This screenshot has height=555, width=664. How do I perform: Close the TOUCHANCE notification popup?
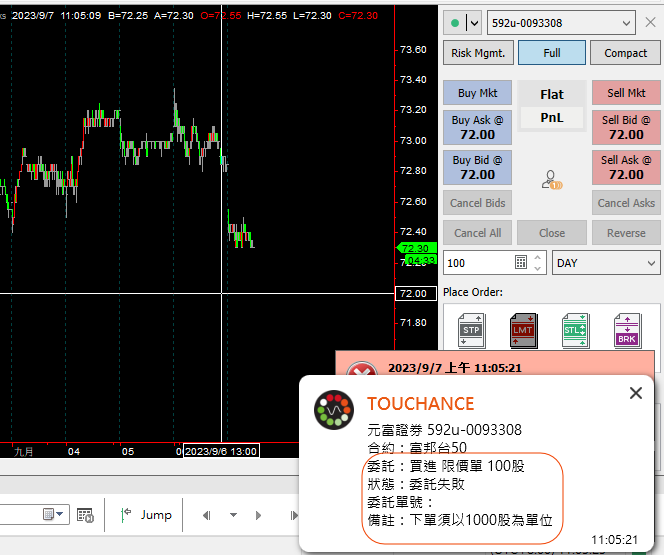click(x=636, y=393)
